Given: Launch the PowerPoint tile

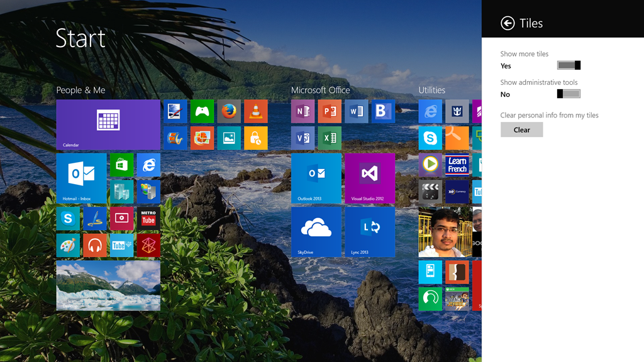Looking at the screenshot, I should click(x=330, y=111).
